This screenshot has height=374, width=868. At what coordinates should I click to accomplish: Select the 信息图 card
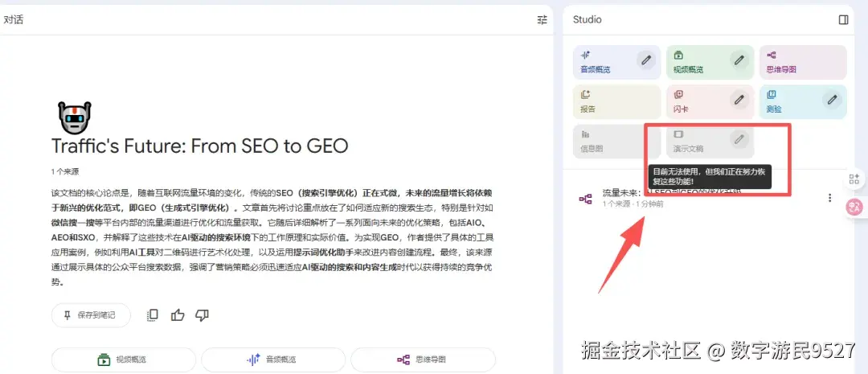(x=616, y=142)
